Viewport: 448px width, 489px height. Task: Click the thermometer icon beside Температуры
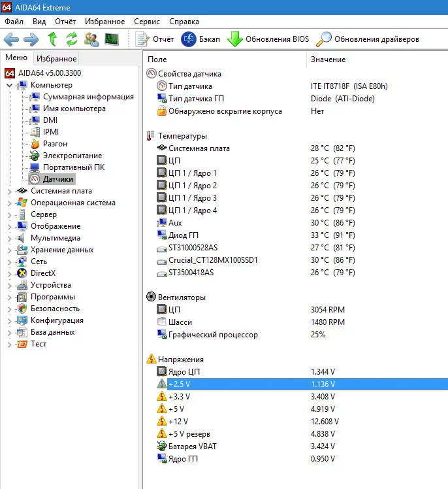(x=150, y=136)
